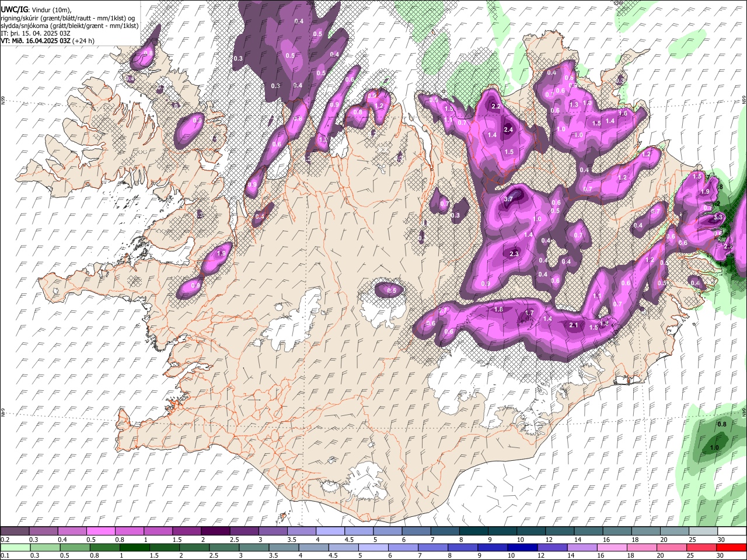This screenshot has height=560, width=747.
Task: Click the crimson swatch between 25 and 30
Action: pos(701,547)
